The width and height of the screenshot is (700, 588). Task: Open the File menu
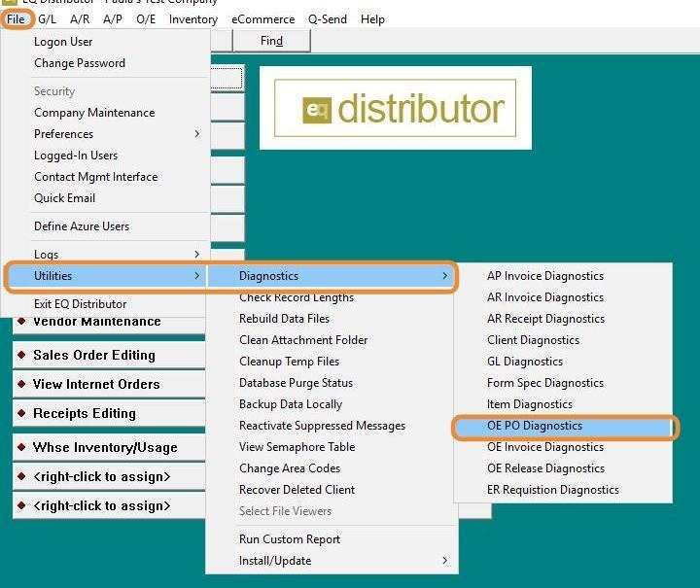pyautogui.click(x=17, y=19)
